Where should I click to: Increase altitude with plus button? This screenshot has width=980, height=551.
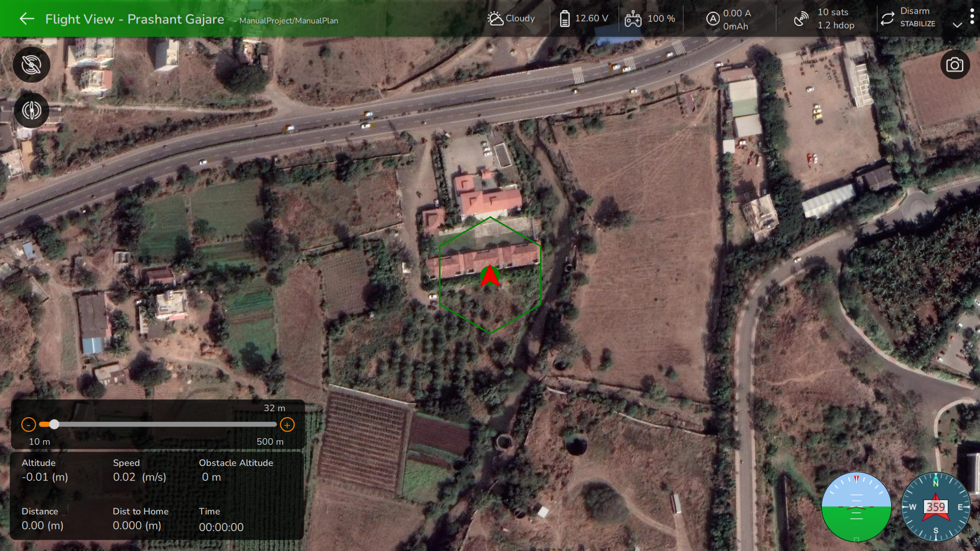287,424
